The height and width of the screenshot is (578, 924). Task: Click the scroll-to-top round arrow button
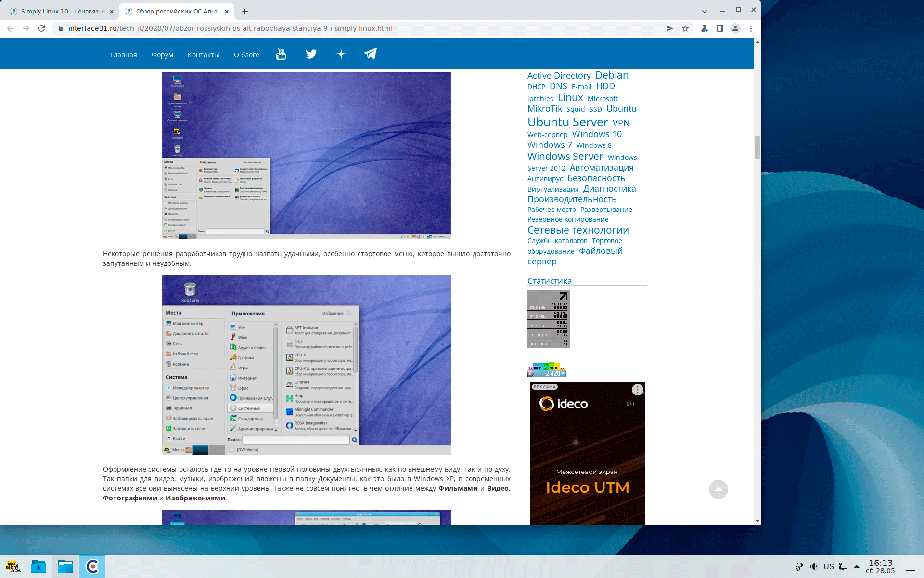[x=718, y=489]
